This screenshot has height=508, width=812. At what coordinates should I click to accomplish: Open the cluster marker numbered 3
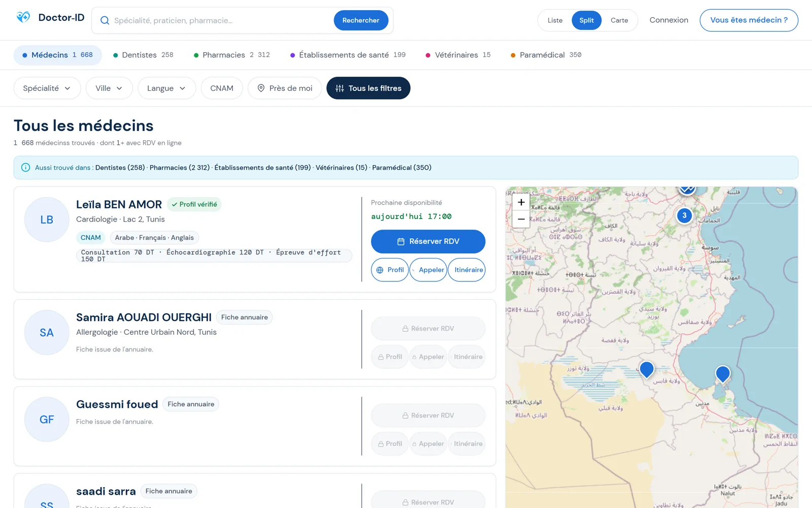coord(684,215)
